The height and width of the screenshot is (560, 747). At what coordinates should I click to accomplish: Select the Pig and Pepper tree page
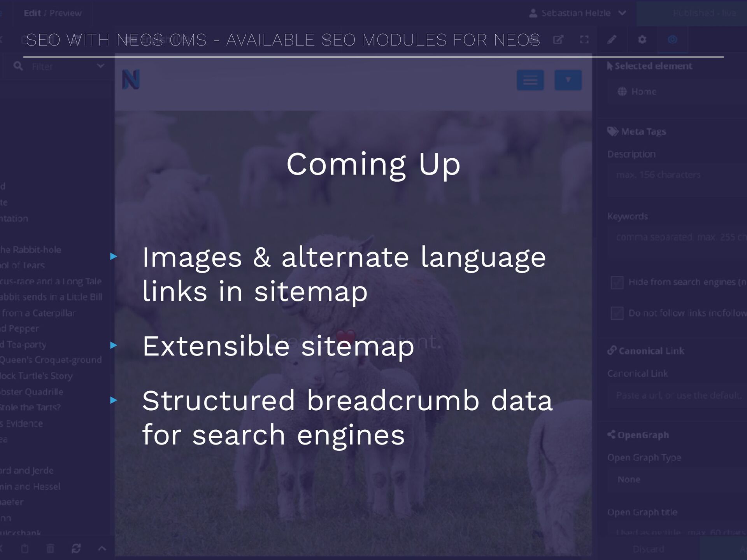19,329
